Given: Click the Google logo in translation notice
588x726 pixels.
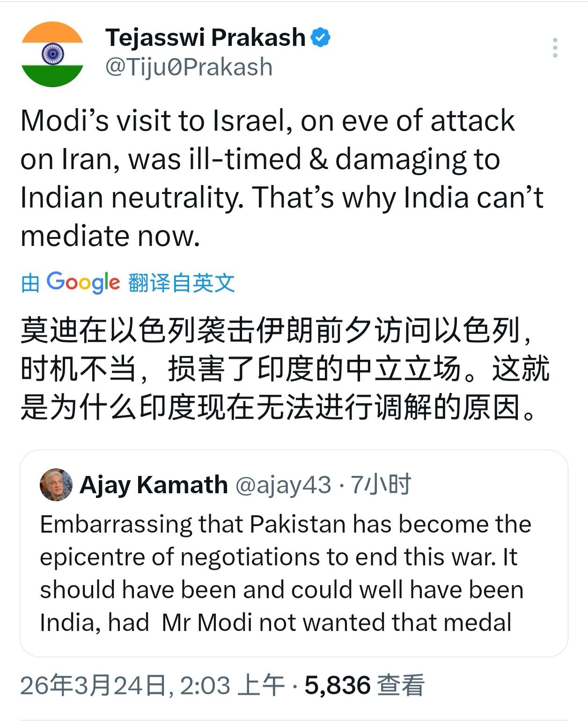Looking at the screenshot, I should pos(83,282).
